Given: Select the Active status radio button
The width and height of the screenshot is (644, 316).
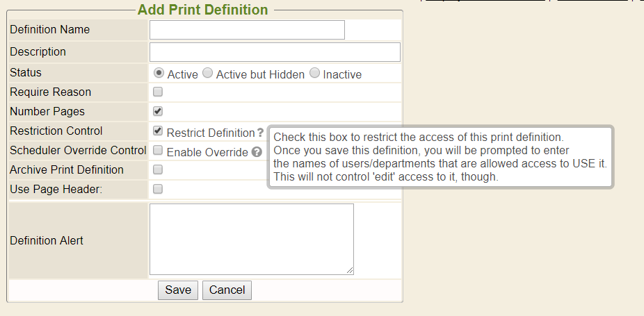Looking at the screenshot, I should coord(159,73).
